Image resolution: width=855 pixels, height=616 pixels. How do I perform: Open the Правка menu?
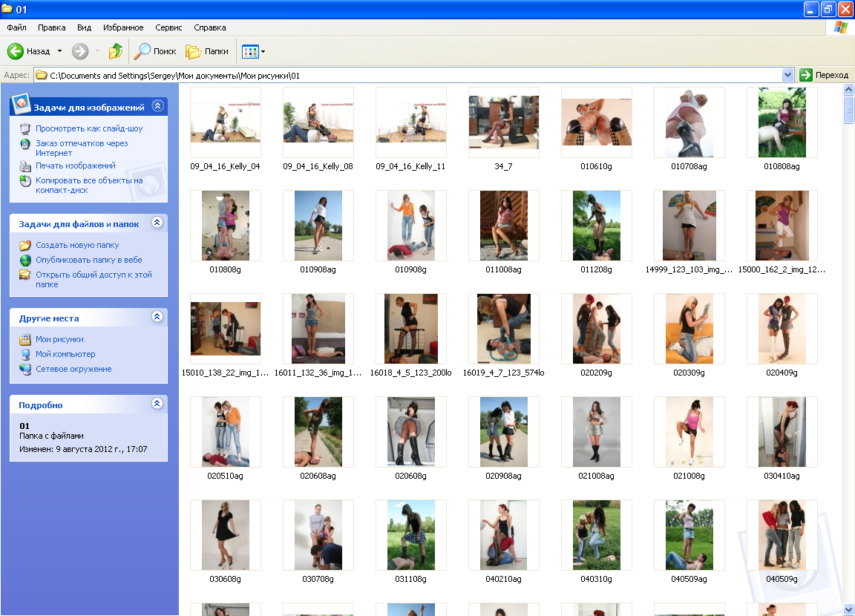[52, 27]
